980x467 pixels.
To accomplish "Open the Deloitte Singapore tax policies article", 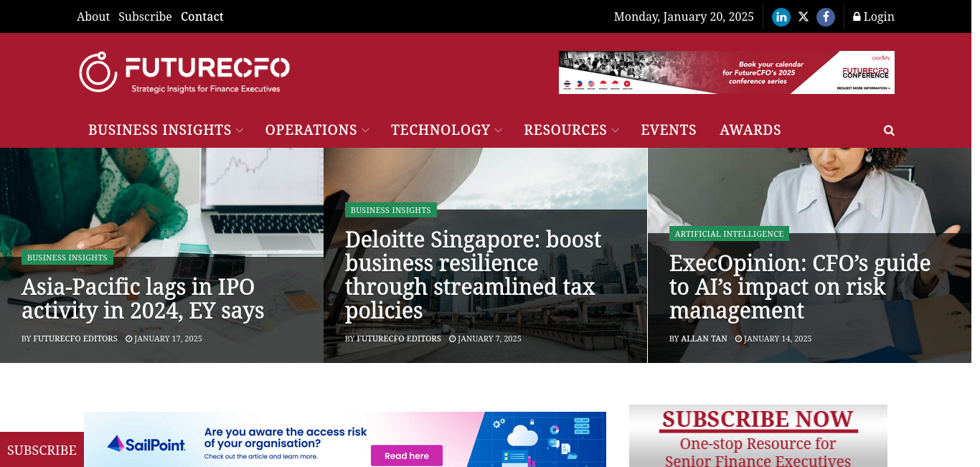I will pyautogui.click(x=473, y=275).
